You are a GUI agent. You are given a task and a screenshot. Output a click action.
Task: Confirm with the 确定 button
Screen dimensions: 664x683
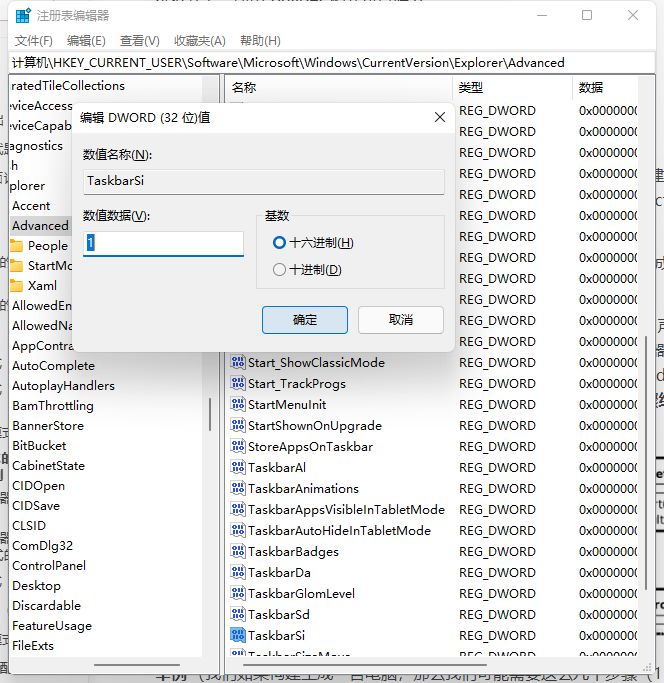point(305,320)
